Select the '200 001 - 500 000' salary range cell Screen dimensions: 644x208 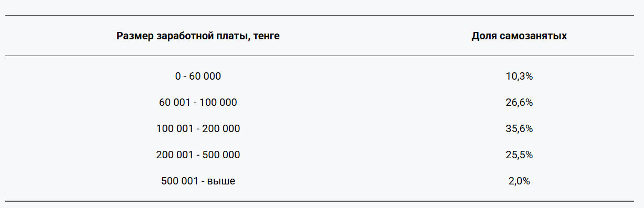click(198, 155)
